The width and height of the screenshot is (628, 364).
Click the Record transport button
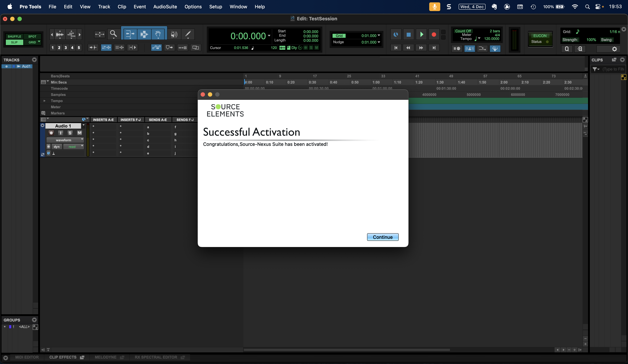[434, 34]
